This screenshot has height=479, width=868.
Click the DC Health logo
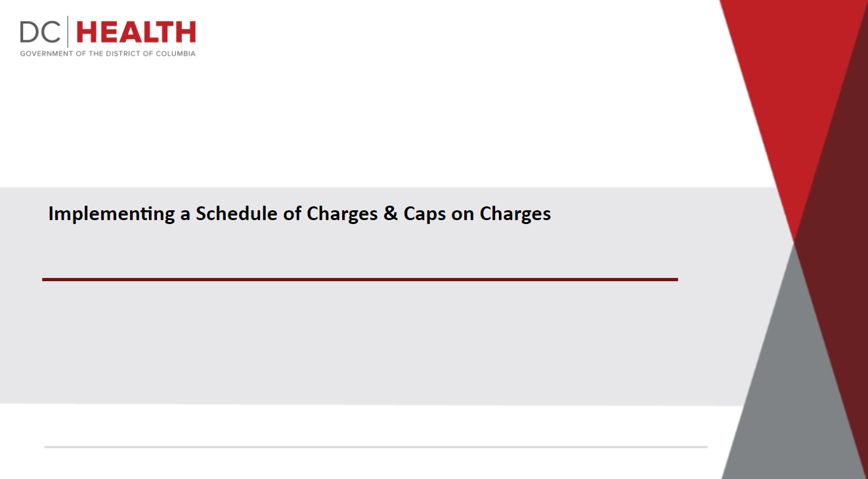[108, 37]
